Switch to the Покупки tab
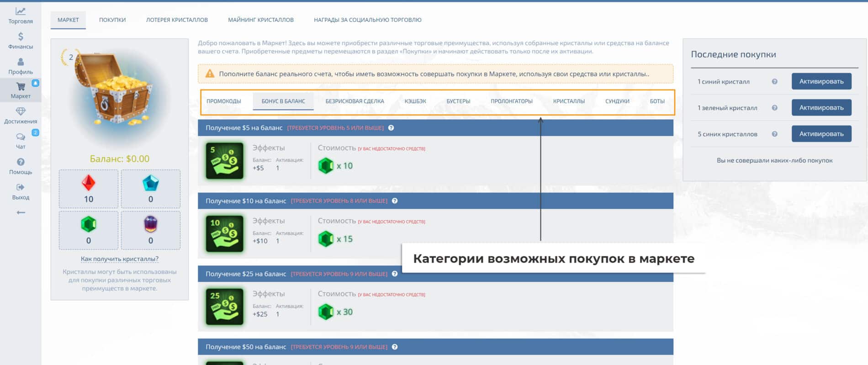Image resolution: width=868 pixels, height=365 pixels. 112,20
